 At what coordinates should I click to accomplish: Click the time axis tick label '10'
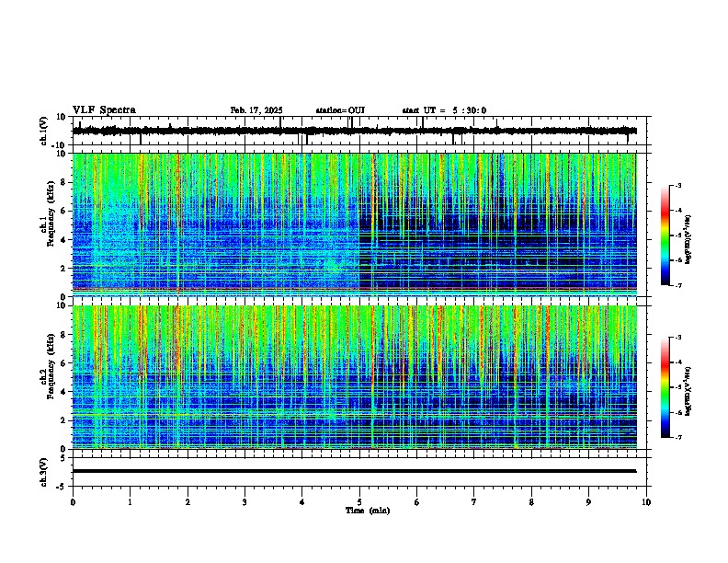tap(646, 502)
